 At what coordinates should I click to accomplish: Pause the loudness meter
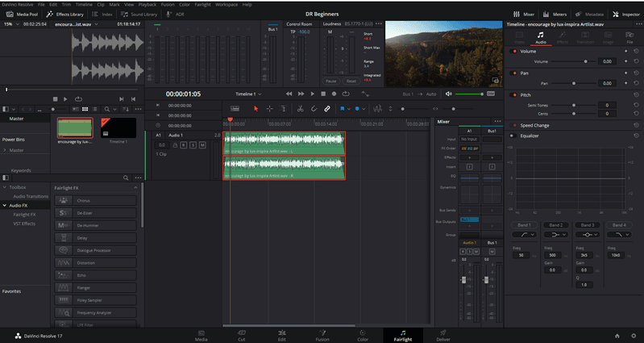tap(331, 81)
